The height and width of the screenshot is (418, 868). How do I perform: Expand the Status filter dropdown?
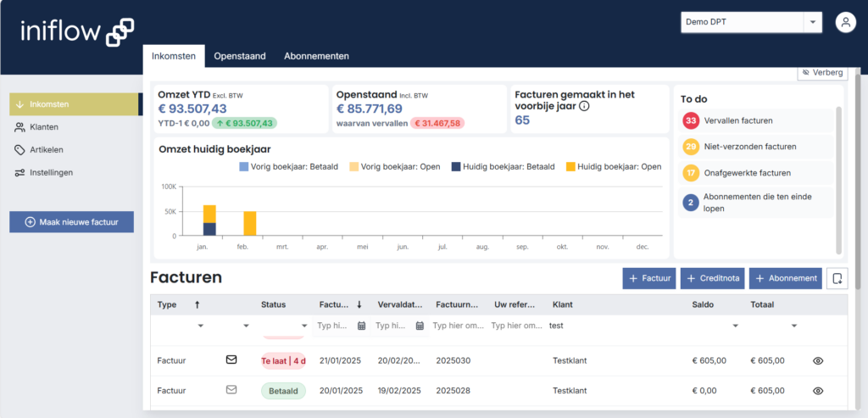point(304,326)
